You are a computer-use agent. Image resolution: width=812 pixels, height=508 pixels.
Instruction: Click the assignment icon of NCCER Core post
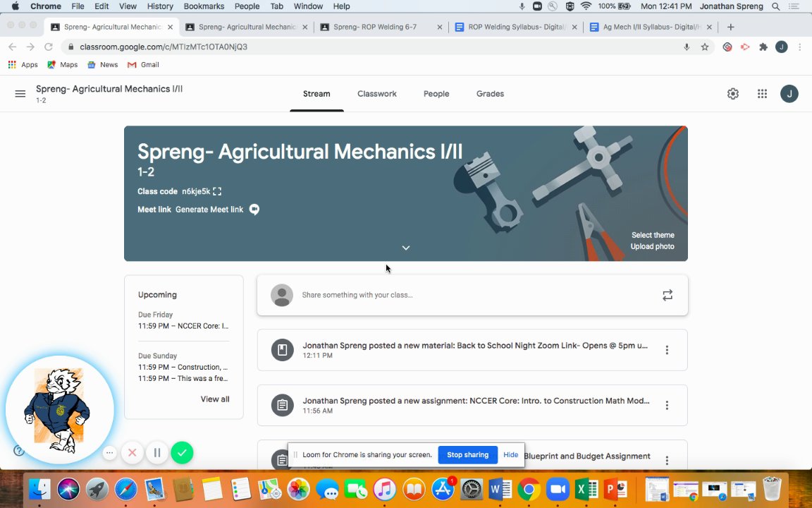click(x=282, y=406)
